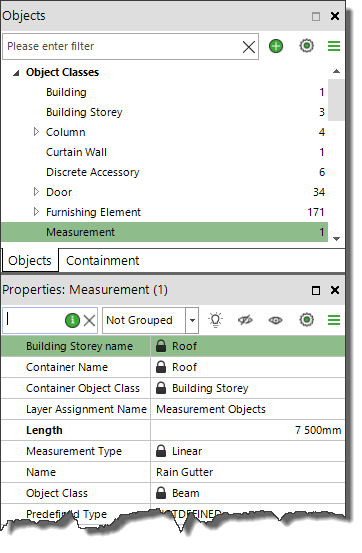Click the green add button in Objects panel
Viewport: 362px width, 553px height.
click(276, 46)
